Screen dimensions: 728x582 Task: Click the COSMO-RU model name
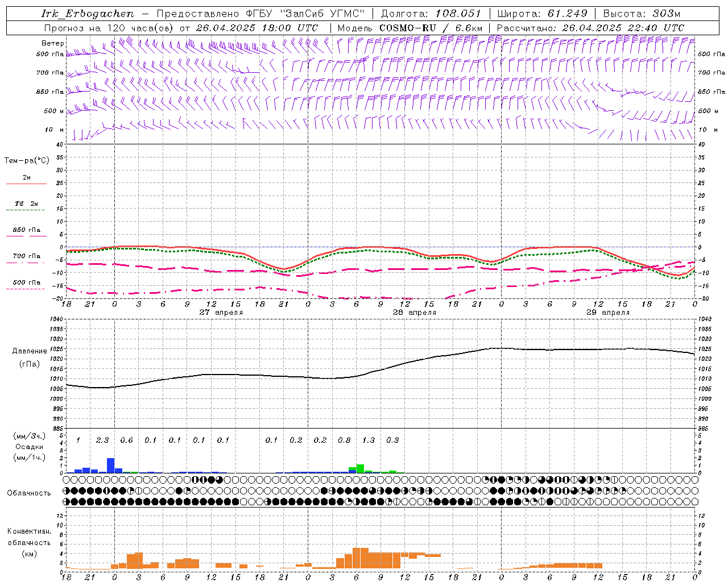tap(408, 28)
